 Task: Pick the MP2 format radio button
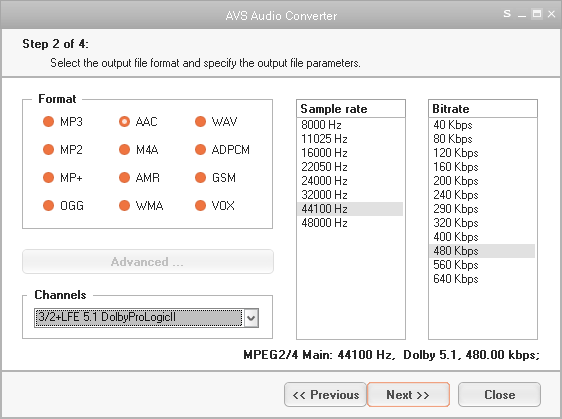pos(48,149)
